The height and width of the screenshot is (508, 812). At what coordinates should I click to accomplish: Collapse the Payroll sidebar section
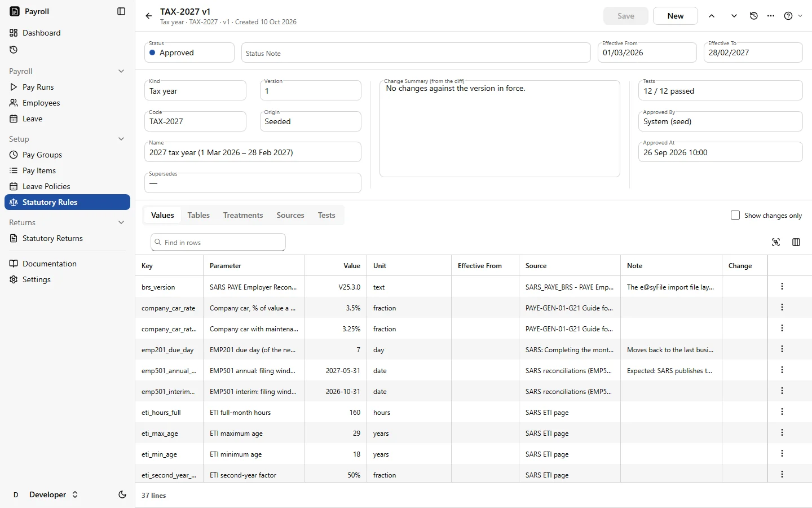121,71
